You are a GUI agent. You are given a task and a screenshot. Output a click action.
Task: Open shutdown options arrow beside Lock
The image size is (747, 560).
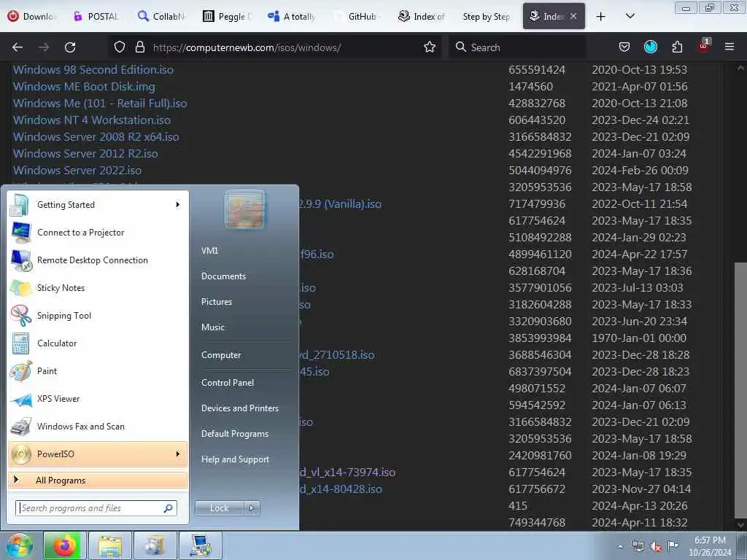(252, 508)
